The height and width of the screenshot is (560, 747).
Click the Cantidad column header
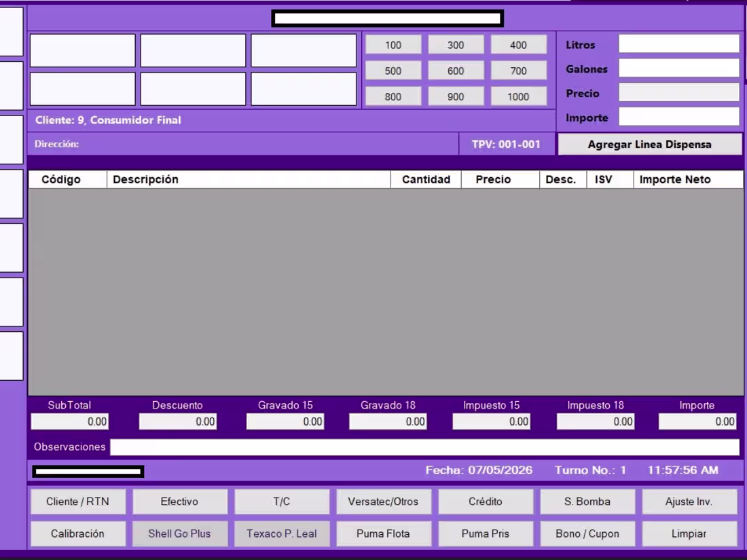[426, 179]
